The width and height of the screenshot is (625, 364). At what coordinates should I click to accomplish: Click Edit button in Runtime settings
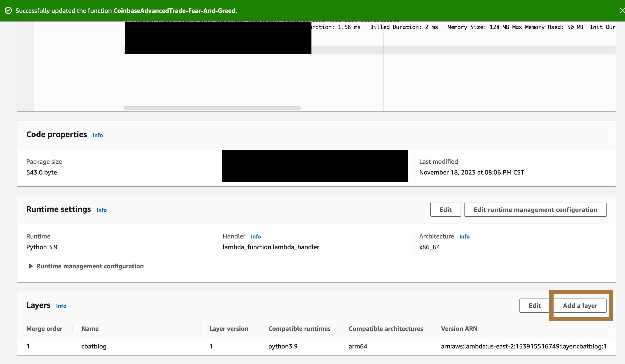(x=445, y=209)
